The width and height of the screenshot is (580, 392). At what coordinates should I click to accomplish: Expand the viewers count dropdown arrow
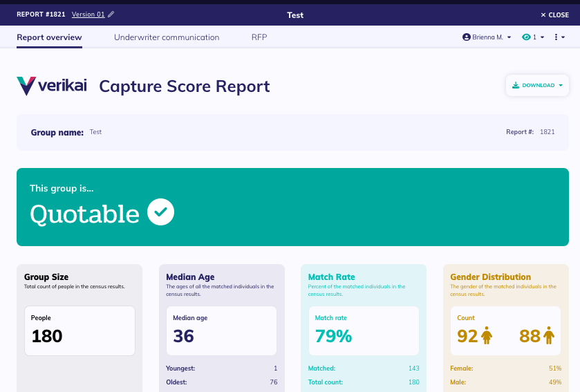(542, 37)
